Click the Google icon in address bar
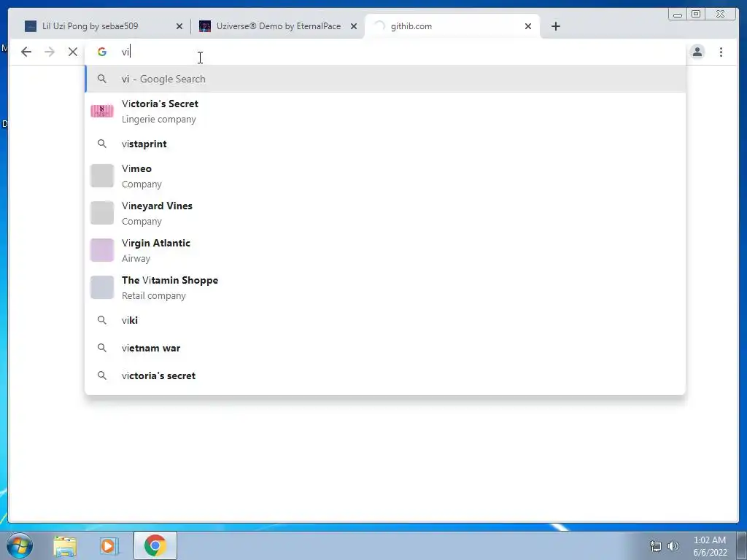747x560 pixels. pos(102,52)
